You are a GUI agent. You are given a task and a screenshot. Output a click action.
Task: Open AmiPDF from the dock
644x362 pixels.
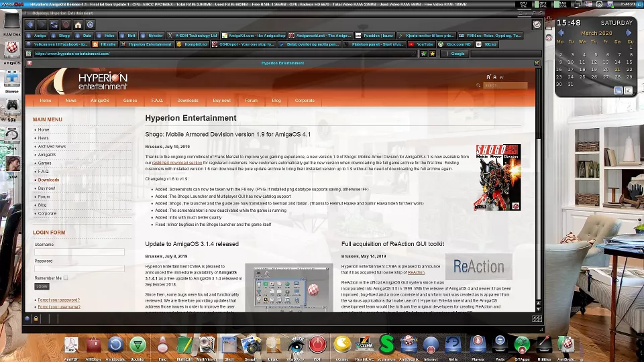[x=71, y=345]
